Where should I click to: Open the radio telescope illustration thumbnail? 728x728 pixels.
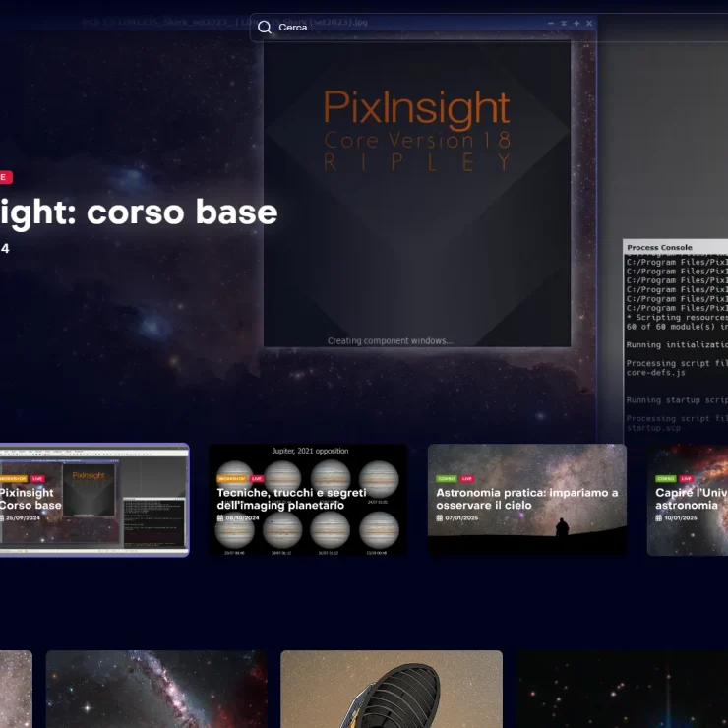point(392,689)
